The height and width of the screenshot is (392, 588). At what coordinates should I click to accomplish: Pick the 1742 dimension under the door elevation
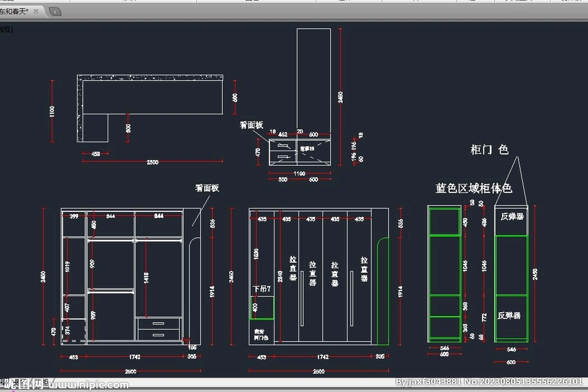click(323, 357)
